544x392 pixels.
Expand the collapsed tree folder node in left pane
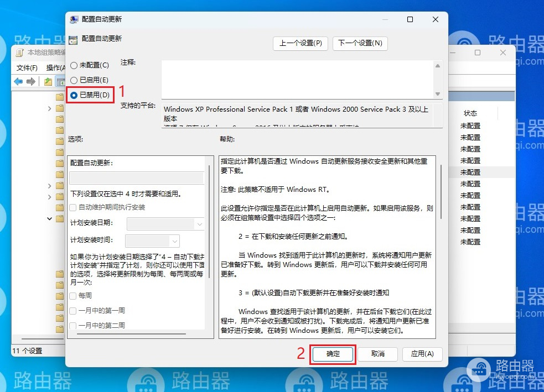tap(50, 109)
